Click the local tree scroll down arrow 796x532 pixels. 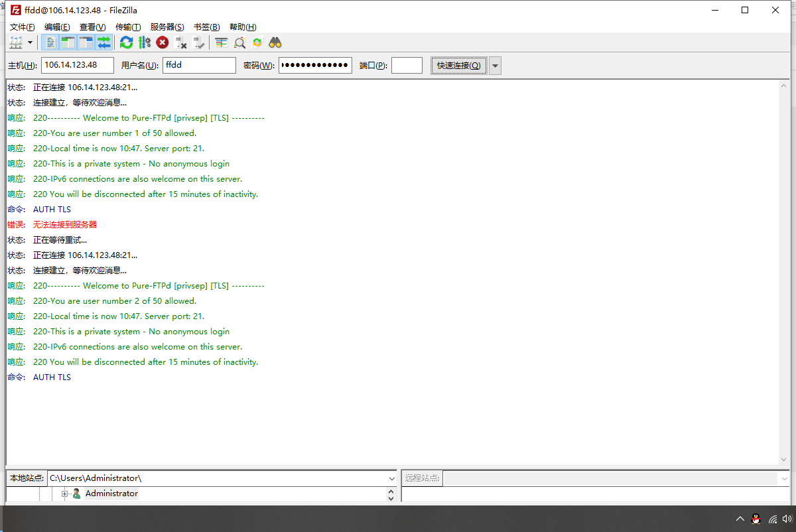(x=391, y=498)
